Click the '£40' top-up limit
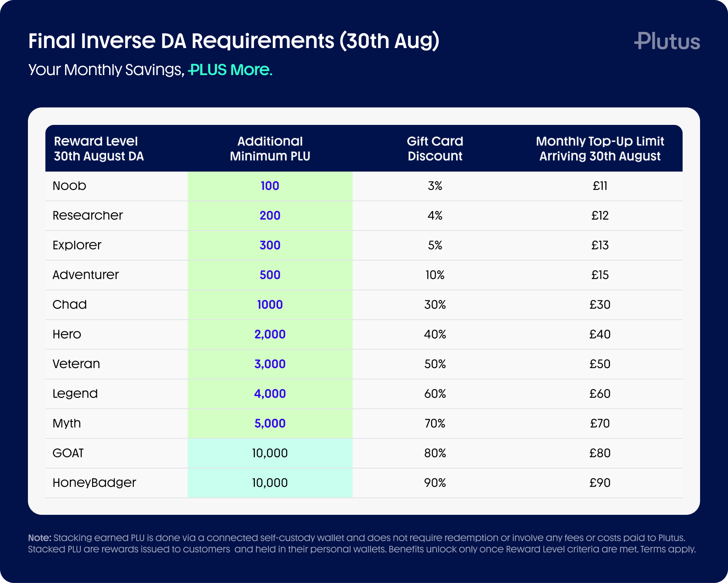 click(600, 335)
